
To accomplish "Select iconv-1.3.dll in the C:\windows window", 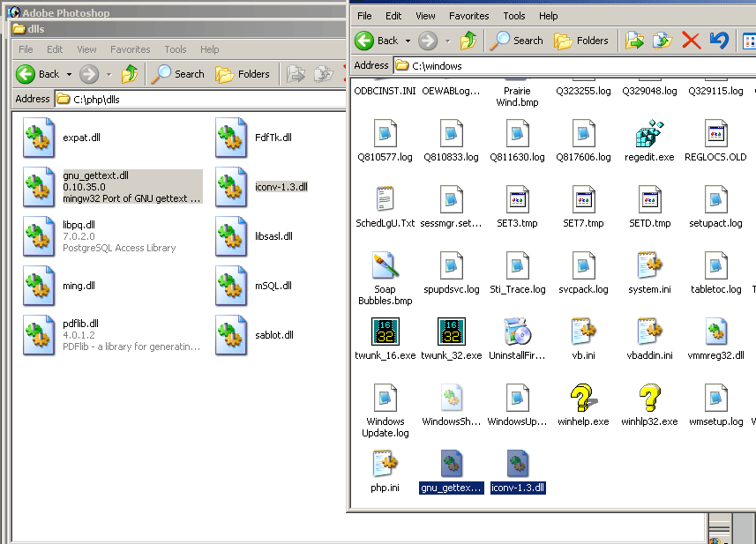I will [517, 464].
